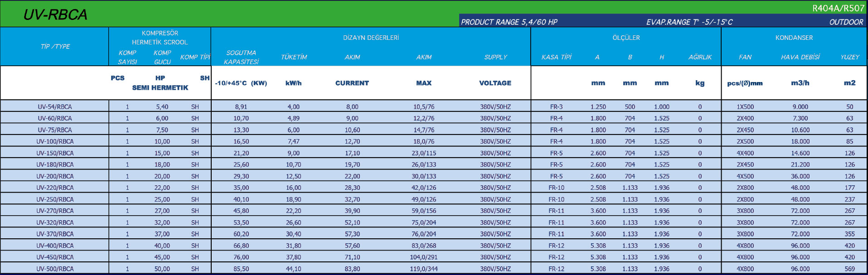Click the UV-220/RBCA model row label
The width and height of the screenshot is (868, 275).
[55, 188]
